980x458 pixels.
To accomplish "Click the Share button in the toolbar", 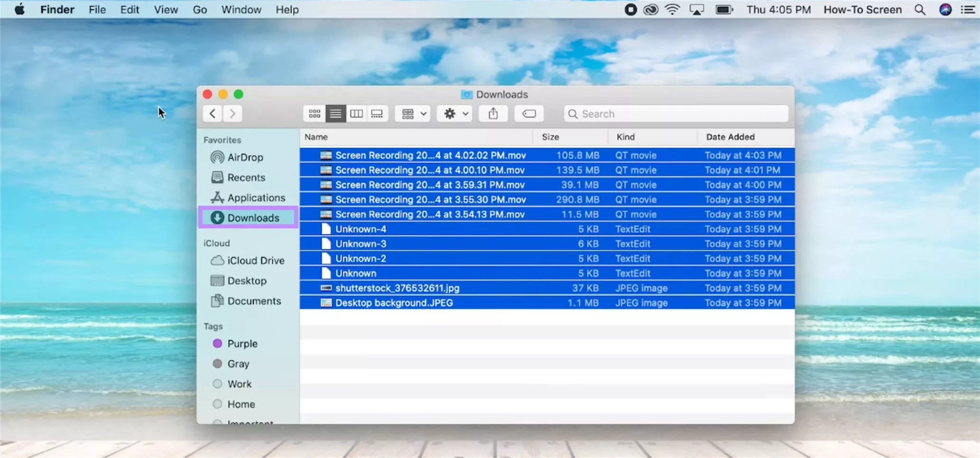I will 493,113.
